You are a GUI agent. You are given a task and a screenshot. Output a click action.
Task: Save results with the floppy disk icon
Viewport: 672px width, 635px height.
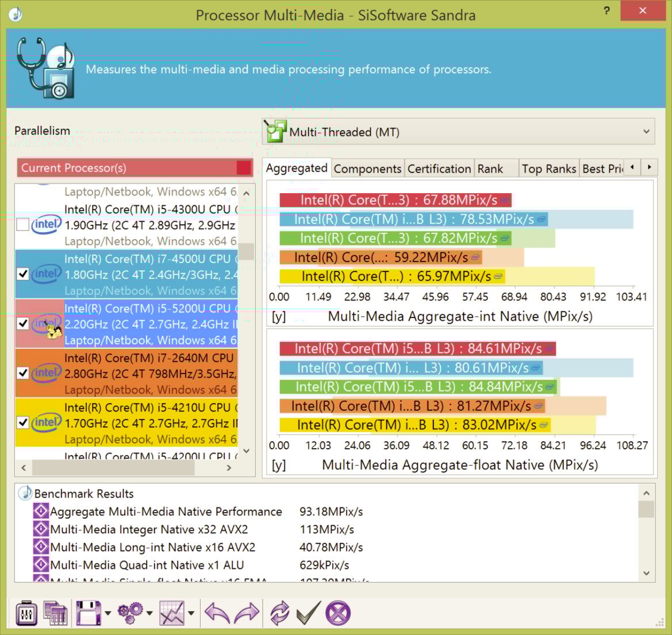pyautogui.click(x=89, y=613)
